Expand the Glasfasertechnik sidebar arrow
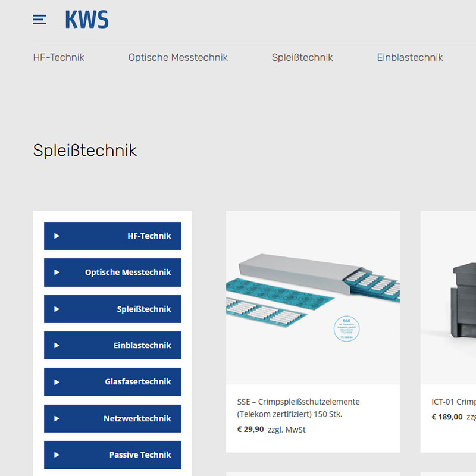 [57, 382]
